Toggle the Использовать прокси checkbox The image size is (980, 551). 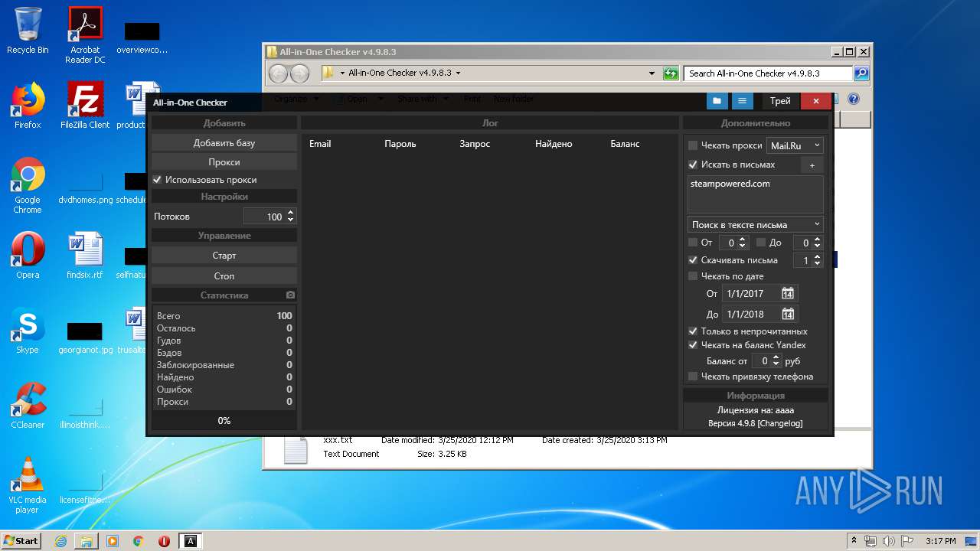click(157, 180)
